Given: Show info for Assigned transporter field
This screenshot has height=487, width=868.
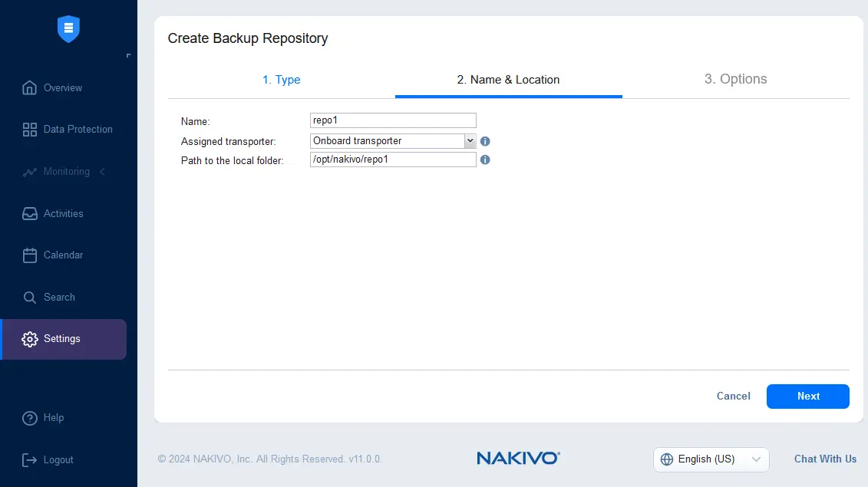Looking at the screenshot, I should point(485,141).
